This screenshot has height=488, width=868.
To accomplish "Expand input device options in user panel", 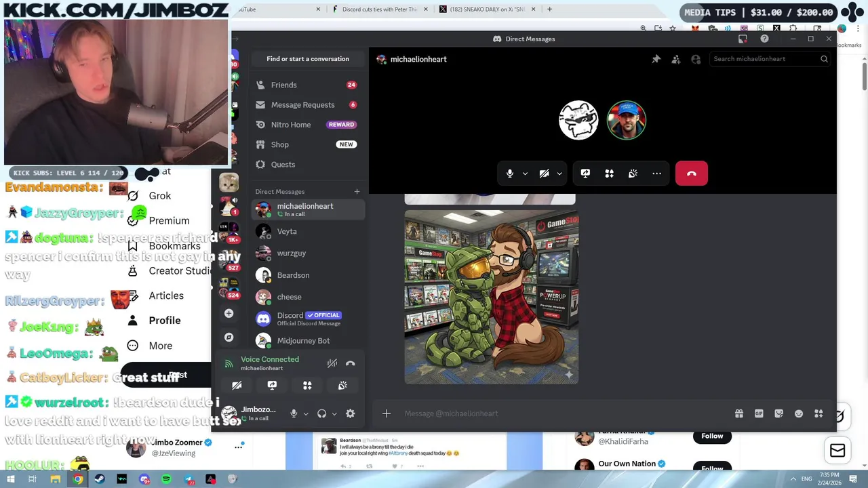I will (x=306, y=413).
